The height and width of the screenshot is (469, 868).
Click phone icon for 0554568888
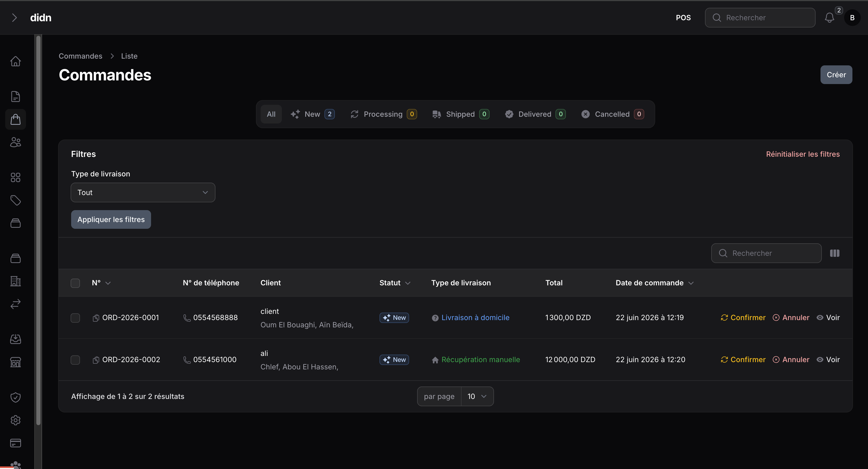coord(187,318)
